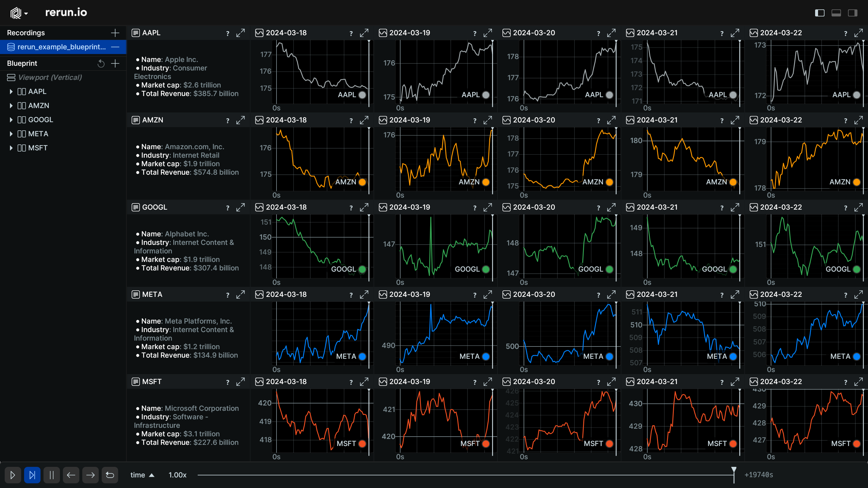Screen dimensions: 868x488
Task: Click the green GOOGL legend dot in 2024-03-19
Action: tap(485, 270)
